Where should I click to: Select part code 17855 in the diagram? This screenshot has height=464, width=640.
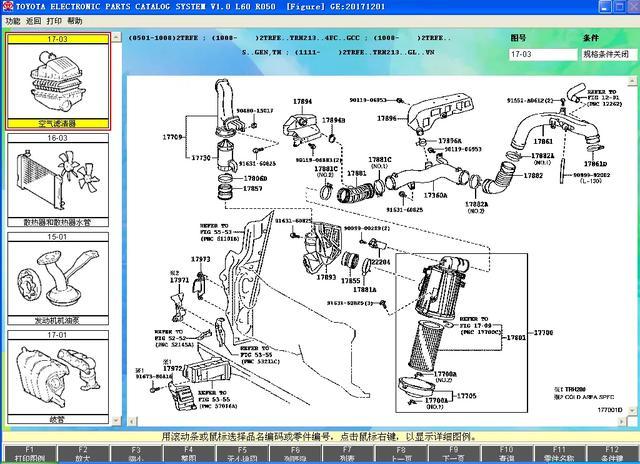tap(351, 281)
